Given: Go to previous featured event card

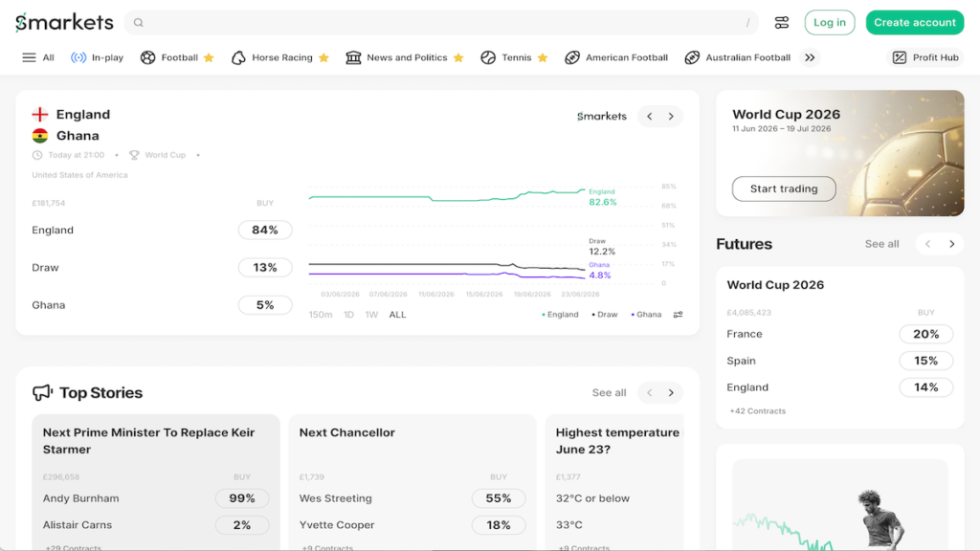Looking at the screenshot, I should tap(650, 116).
